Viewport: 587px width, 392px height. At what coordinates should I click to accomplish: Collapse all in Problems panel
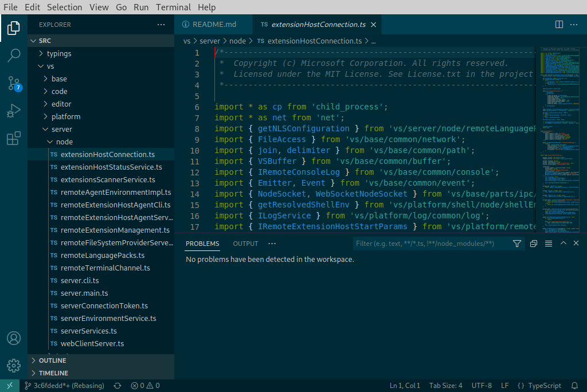[x=534, y=244]
